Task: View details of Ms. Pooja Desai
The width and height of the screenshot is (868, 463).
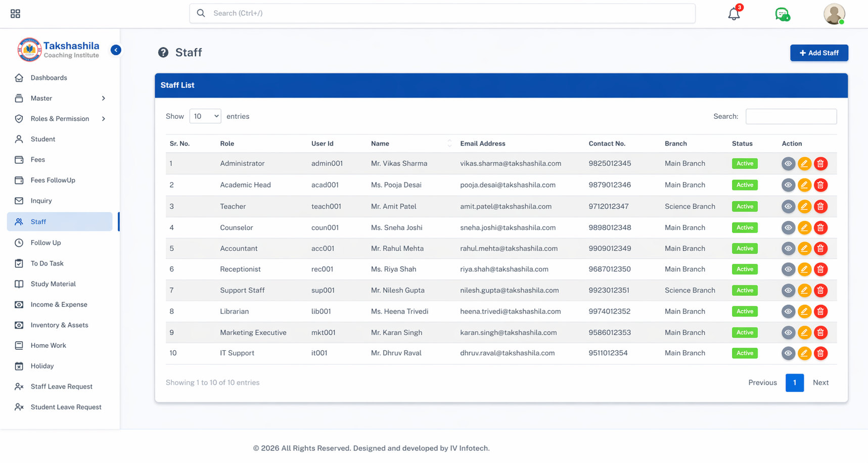Action: pos(788,185)
